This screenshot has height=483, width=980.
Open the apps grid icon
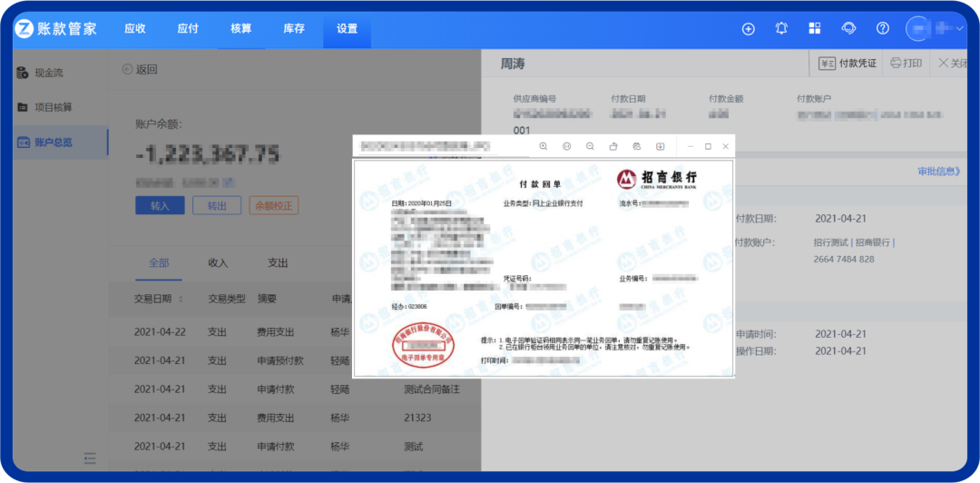click(815, 28)
